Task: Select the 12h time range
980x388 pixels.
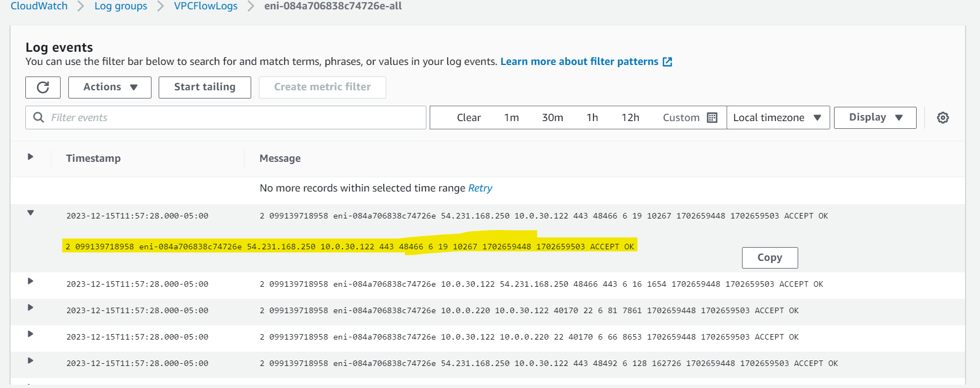Action: 630,118
